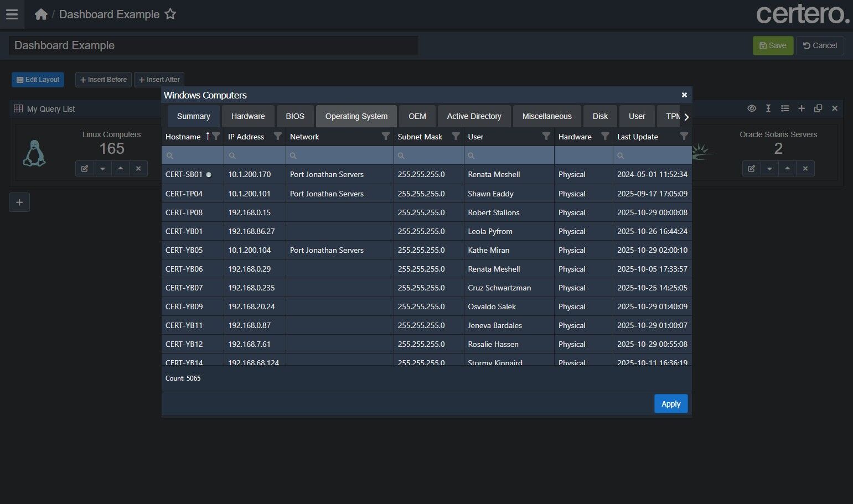Edit the Linux Computers tile
This screenshot has height=504, width=853.
pos(85,169)
